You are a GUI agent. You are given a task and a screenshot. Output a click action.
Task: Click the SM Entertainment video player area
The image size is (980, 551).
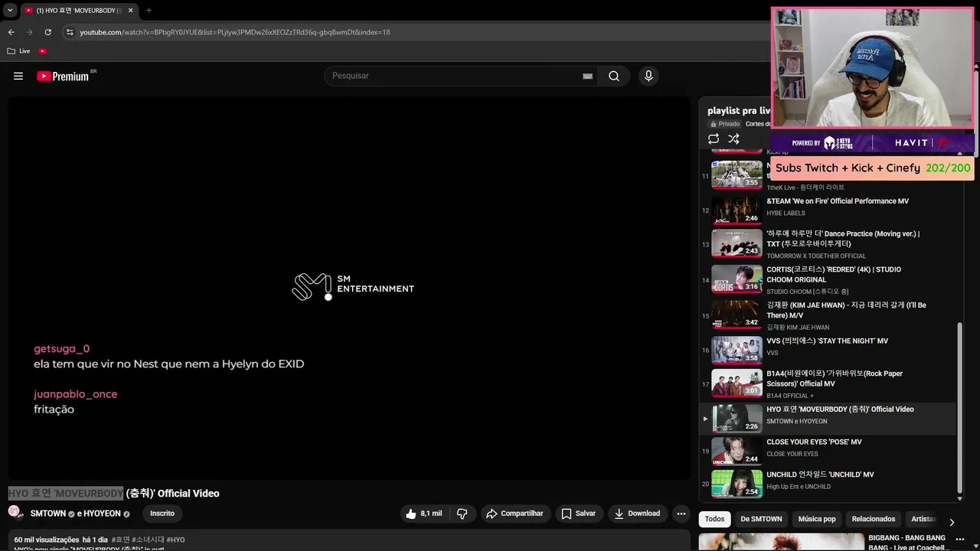pos(349,287)
